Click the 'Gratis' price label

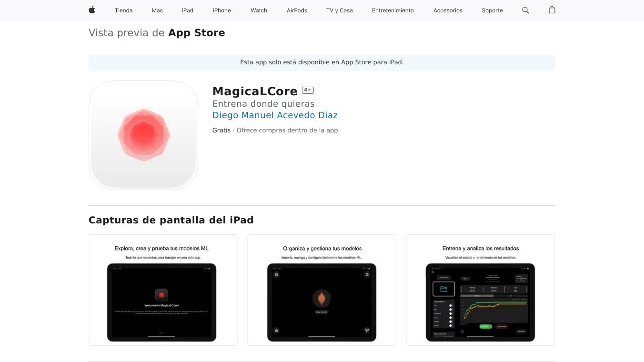coord(221,131)
